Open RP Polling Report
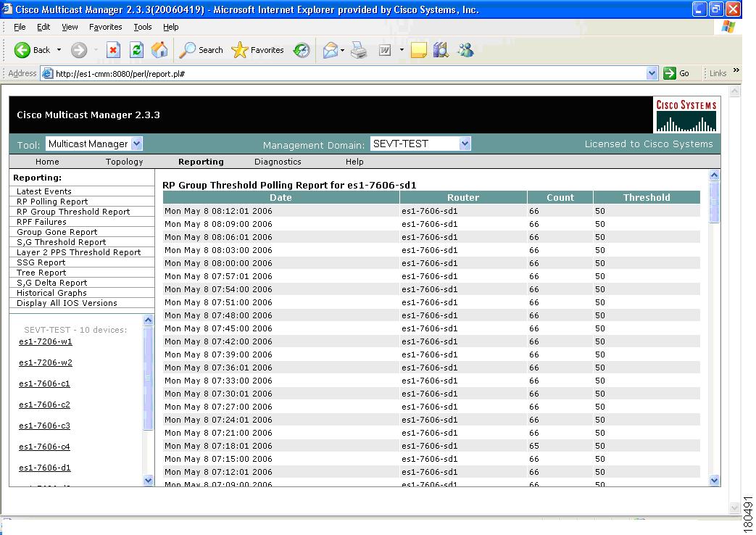Image resolution: width=756 pixels, height=535 pixels. (x=52, y=202)
